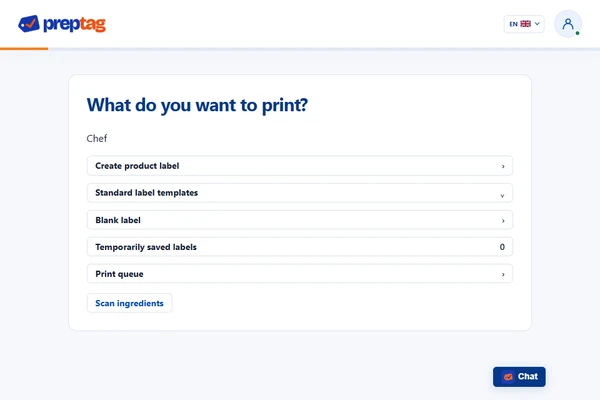The height and width of the screenshot is (400, 600).
Task: Open Create product label option
Action: click(x=300, y=166)
